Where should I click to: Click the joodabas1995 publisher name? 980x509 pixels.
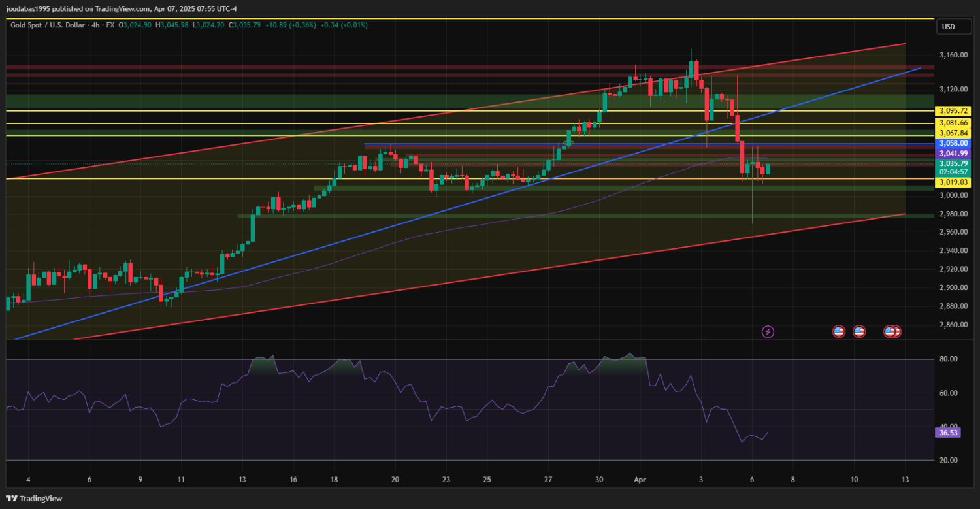click(x=29, y=10)
